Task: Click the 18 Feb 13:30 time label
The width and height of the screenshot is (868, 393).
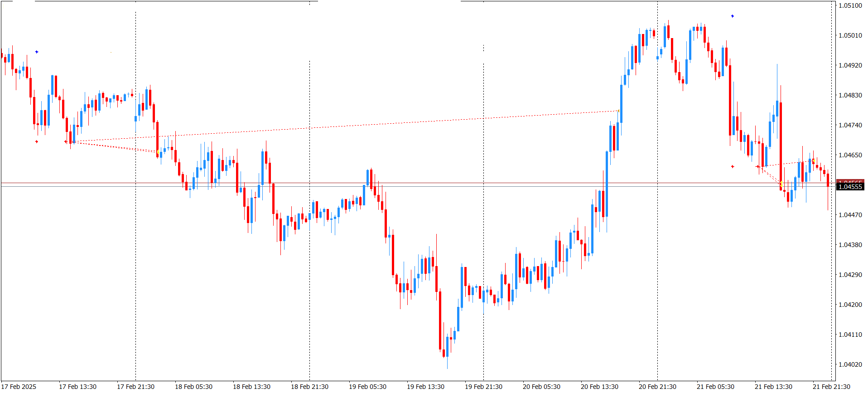Action: (x=251, y=387)
